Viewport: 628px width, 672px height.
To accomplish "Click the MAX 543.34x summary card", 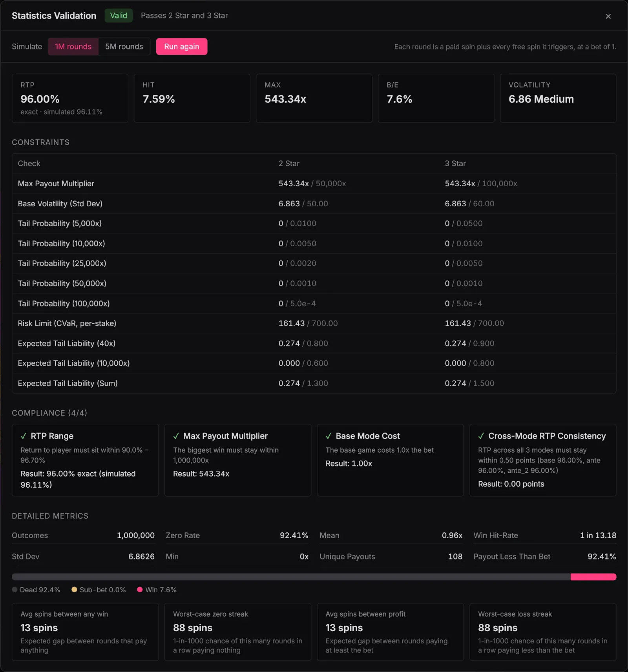I will click(314, 98).
